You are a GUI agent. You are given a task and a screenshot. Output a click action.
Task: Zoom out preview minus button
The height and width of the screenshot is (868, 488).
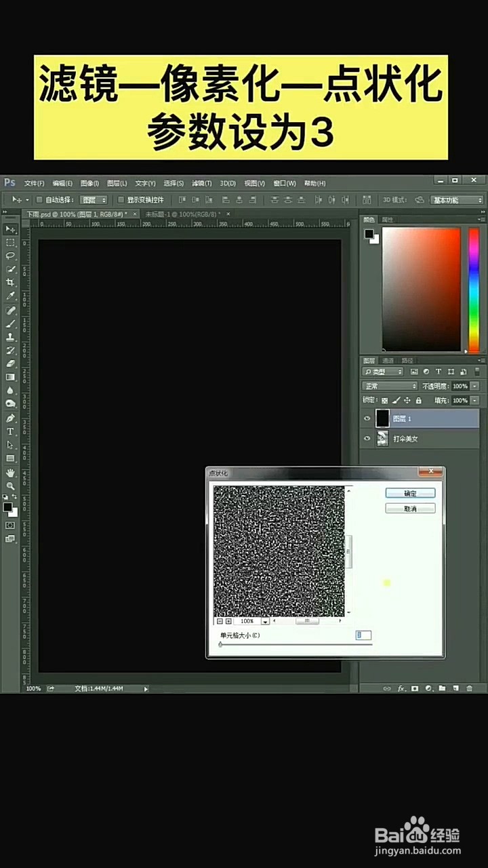click(220, 621)
